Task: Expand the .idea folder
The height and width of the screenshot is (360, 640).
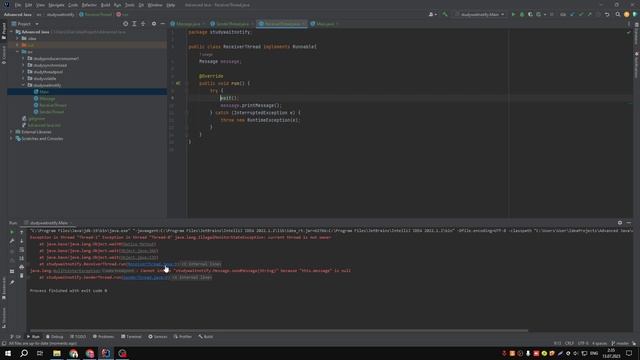Action: [x=18, y=38]
